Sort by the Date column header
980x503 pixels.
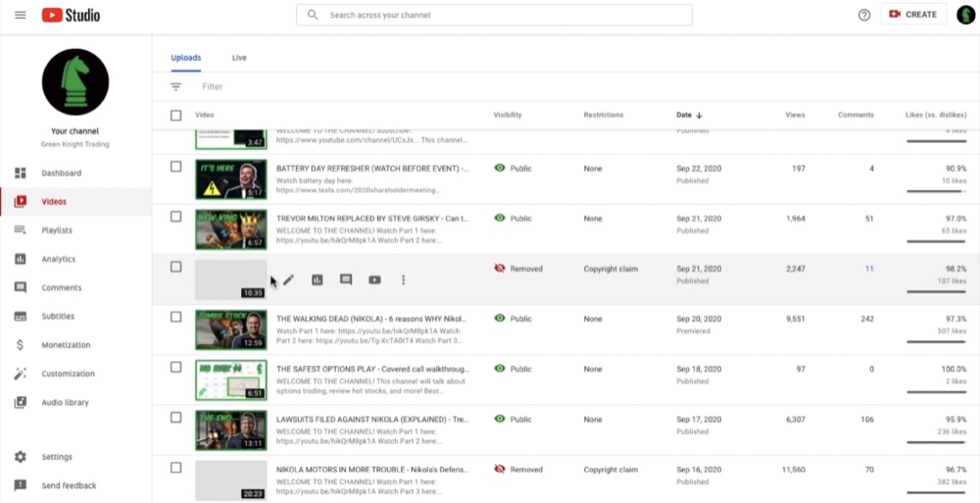[x=689, y=115]
